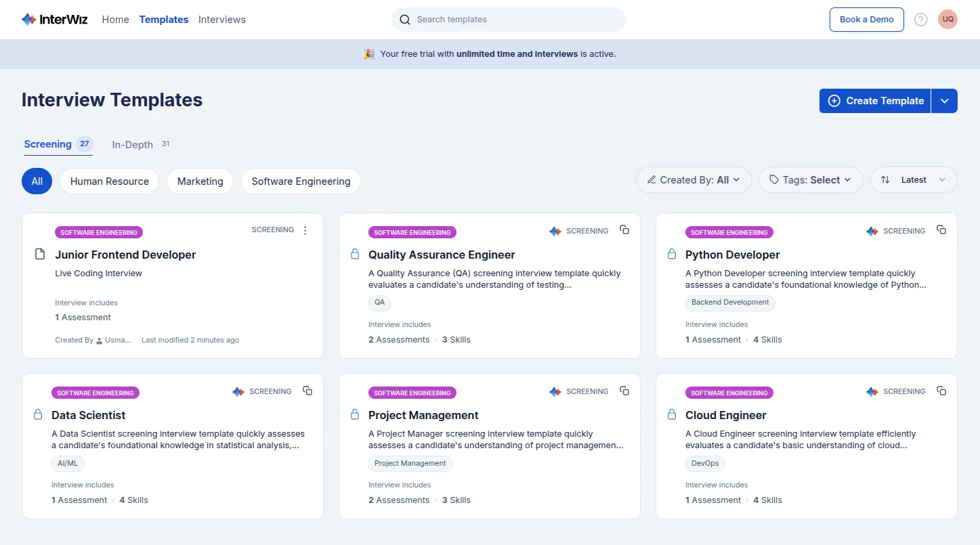Expand the Created By filter dropdown
The image size is (980, 545).
pyautogui.click(x=694, y=180)
